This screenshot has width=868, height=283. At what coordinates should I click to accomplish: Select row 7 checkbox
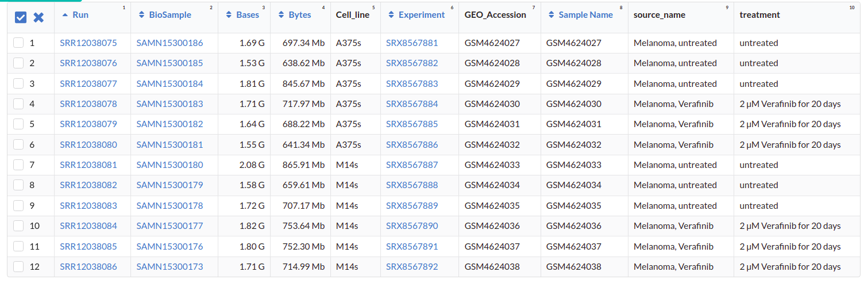(18, 165)
